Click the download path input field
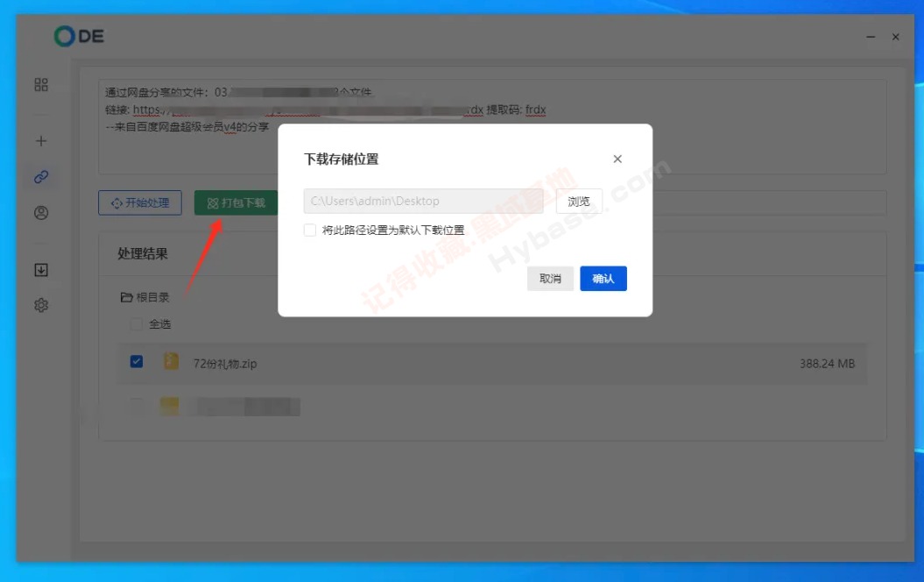This screenshot has height=582, width=924. click(x=423, y=201)
